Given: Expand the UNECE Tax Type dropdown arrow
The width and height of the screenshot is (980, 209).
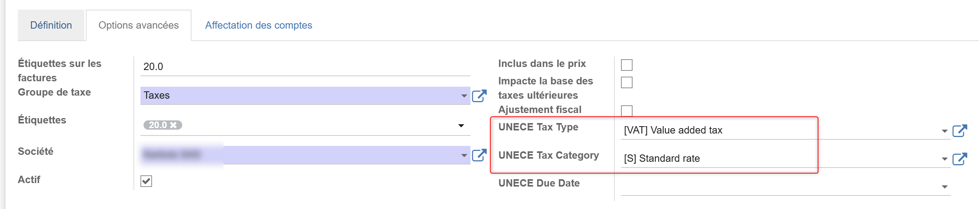Looking at the screenshot, I should coord(944,131).
